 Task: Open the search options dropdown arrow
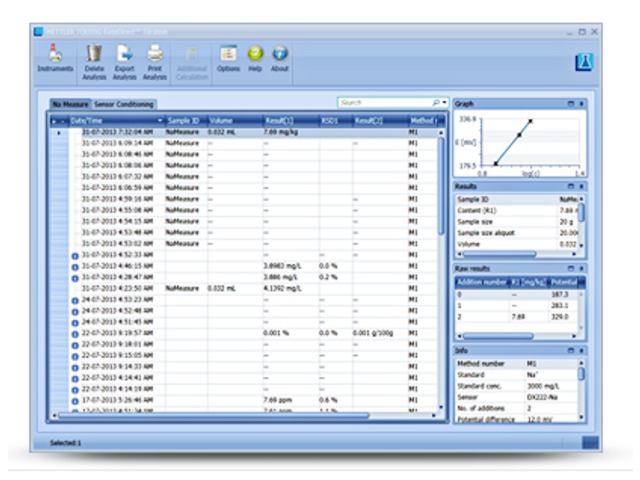coord(442,103)
